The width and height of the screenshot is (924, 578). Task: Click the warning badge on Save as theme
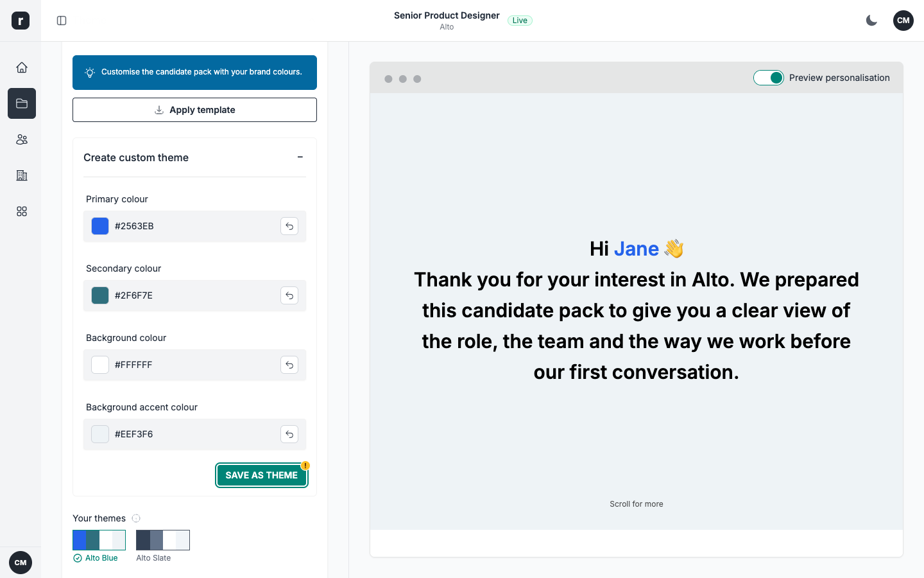click(x=305, y=466)
